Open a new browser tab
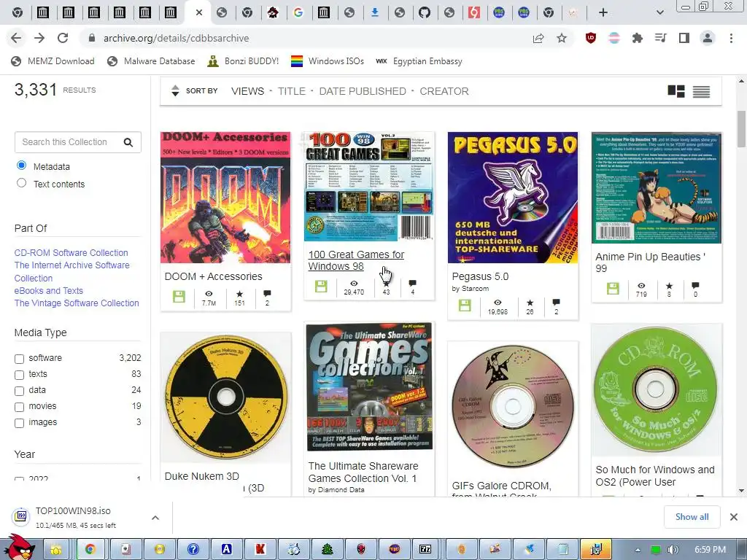 coord(603,12)
